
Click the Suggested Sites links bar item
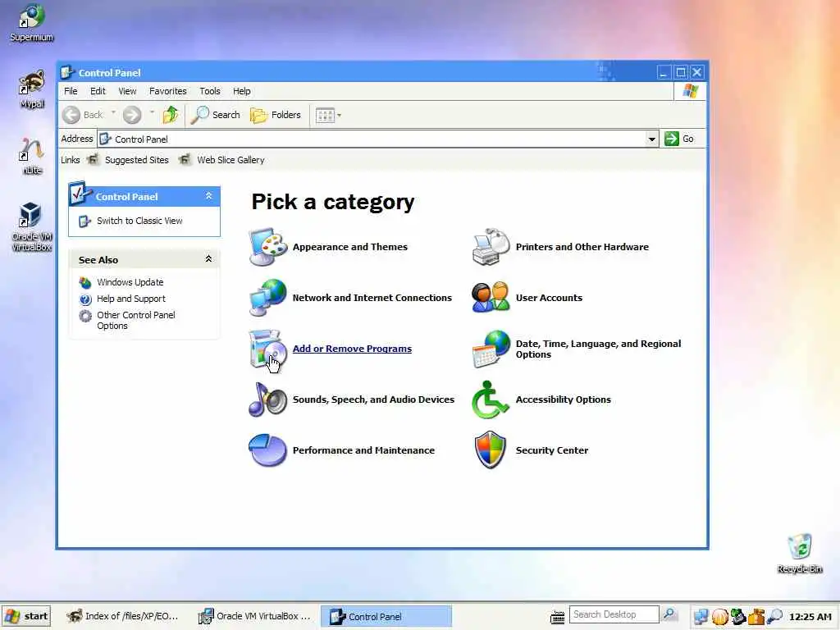[x=129, y=160]
